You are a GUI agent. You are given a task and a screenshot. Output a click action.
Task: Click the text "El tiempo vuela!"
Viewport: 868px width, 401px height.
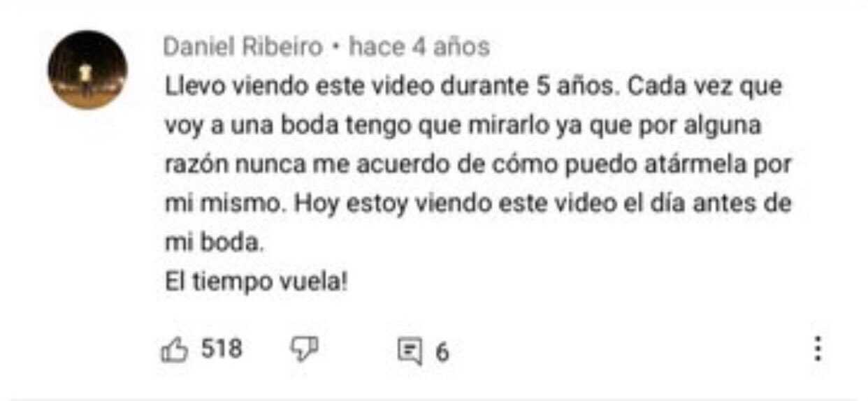(256, 283)
